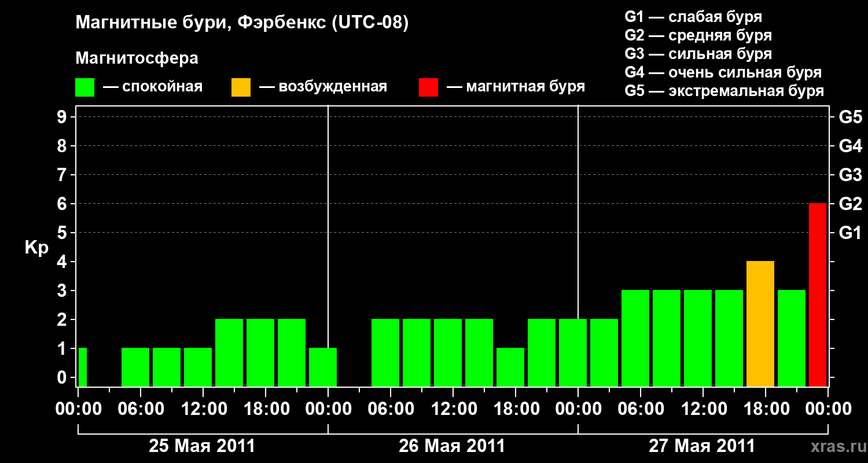The image size is (868, 463).
Task: Click the '25 Мая 2011' date label
Action: 202,446
